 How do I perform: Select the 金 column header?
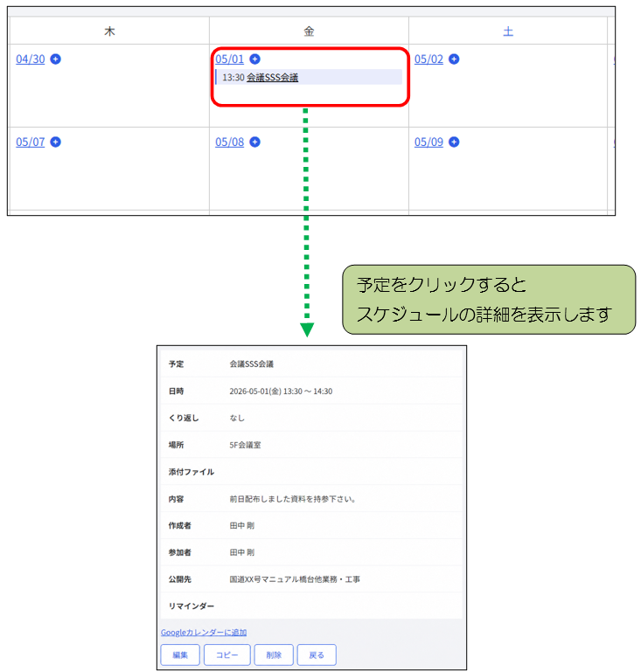pyautogui.click(x=309, y=31)
